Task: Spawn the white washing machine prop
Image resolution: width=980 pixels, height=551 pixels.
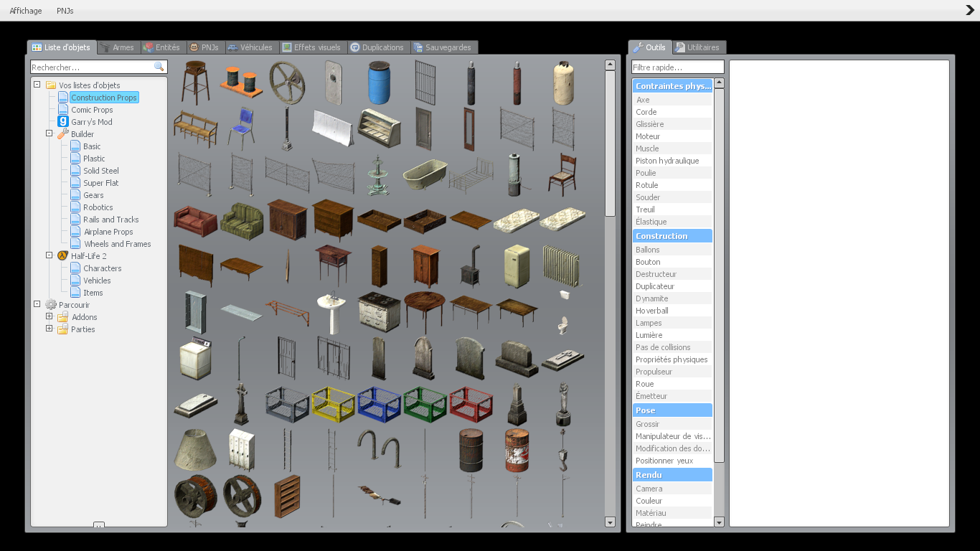Action: click(195, 358)
